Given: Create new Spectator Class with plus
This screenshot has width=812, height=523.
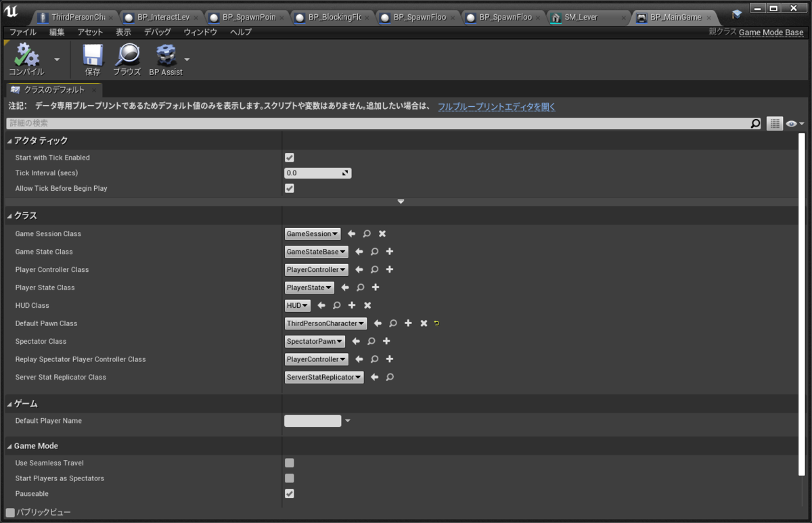Looking at the screenshot, I should point(386,341).
